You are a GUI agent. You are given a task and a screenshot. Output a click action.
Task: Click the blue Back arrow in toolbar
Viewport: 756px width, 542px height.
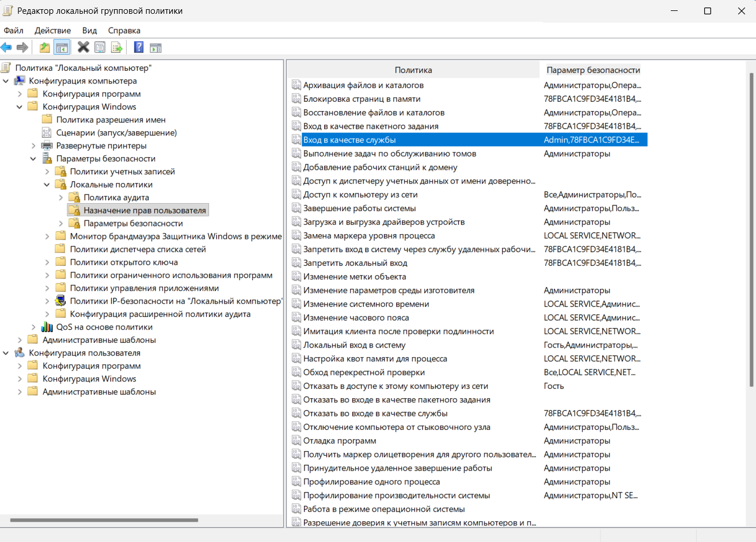6,47
